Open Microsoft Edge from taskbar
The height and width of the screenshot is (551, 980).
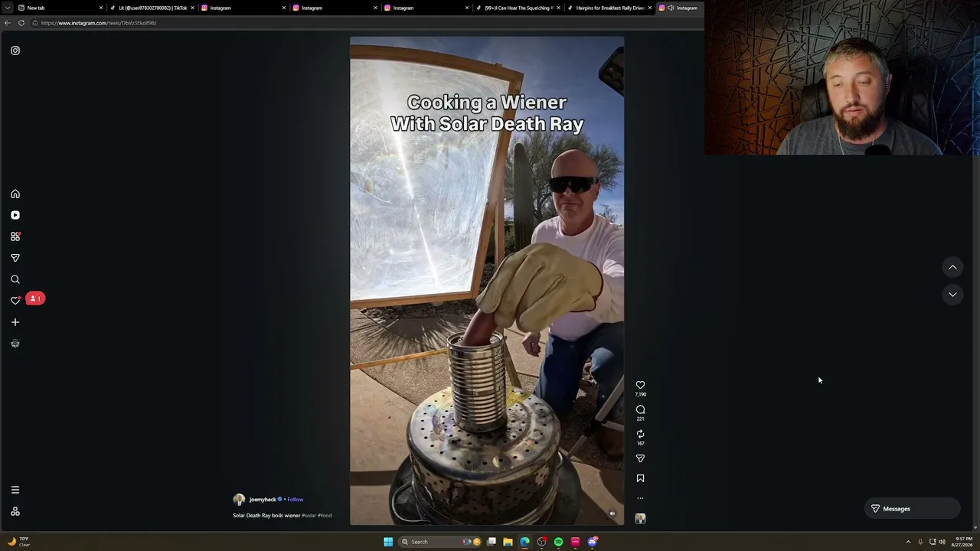point(524,542)
